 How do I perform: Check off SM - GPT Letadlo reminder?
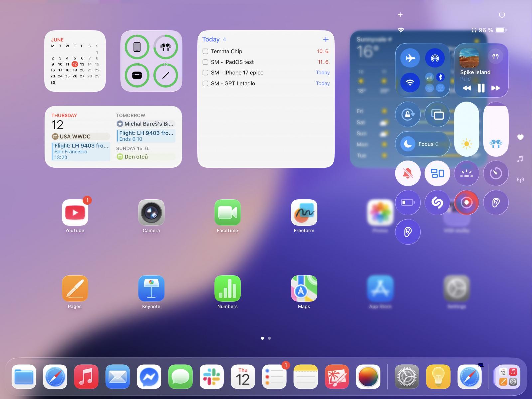coord(205,83)
